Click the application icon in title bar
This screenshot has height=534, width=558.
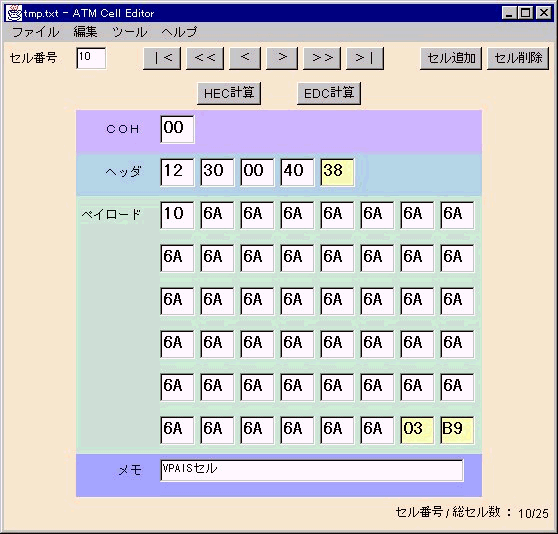14,13
